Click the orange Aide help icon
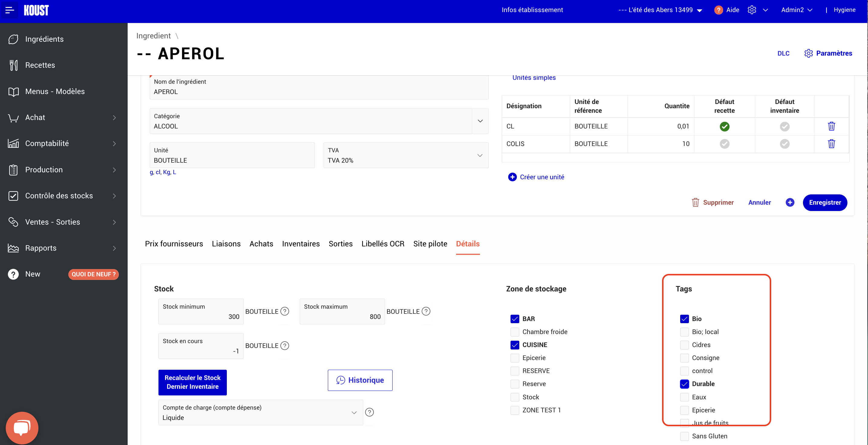This screenshot has width=868, height=445. coord(718,10)
